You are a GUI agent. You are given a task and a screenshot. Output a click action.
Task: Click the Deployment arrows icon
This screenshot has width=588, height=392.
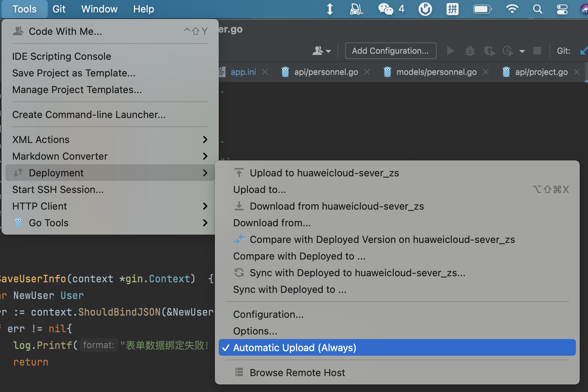pyautogui.click(x=18, y=173)
